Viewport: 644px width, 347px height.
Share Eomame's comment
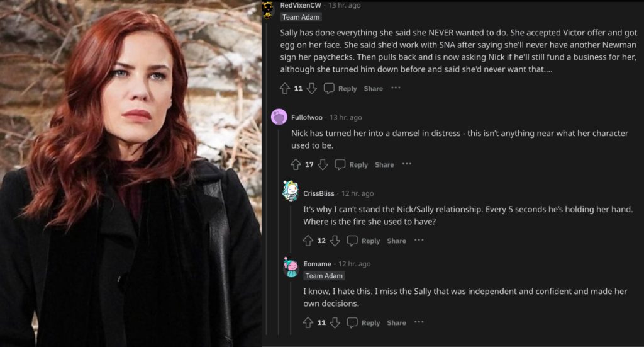pos(396,322)
